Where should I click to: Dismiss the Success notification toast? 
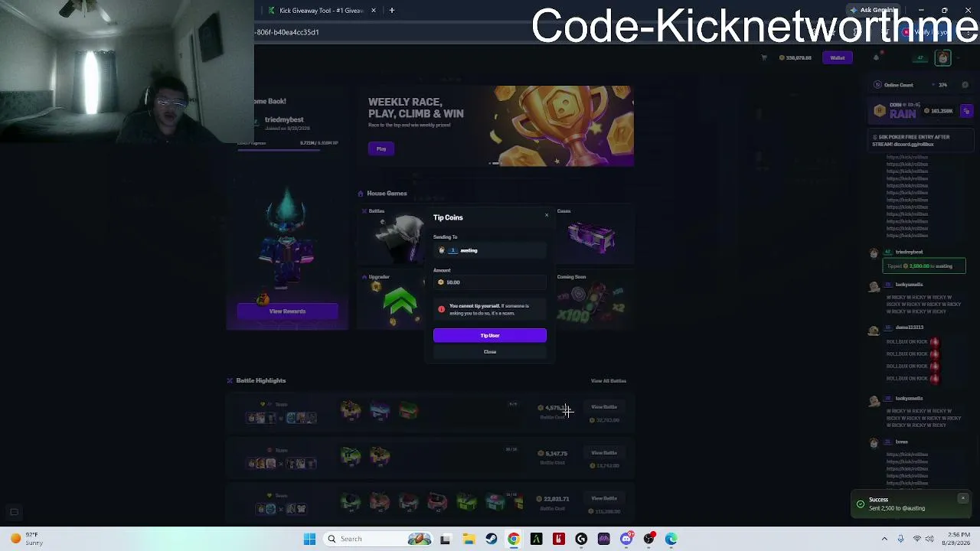click(962, 499)
